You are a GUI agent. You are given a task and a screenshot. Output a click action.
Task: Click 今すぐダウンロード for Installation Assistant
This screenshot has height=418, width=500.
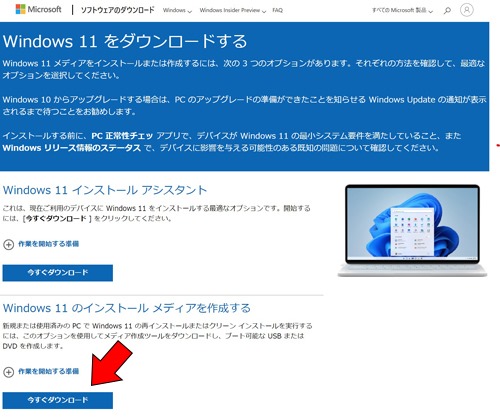tap(58, 273)
